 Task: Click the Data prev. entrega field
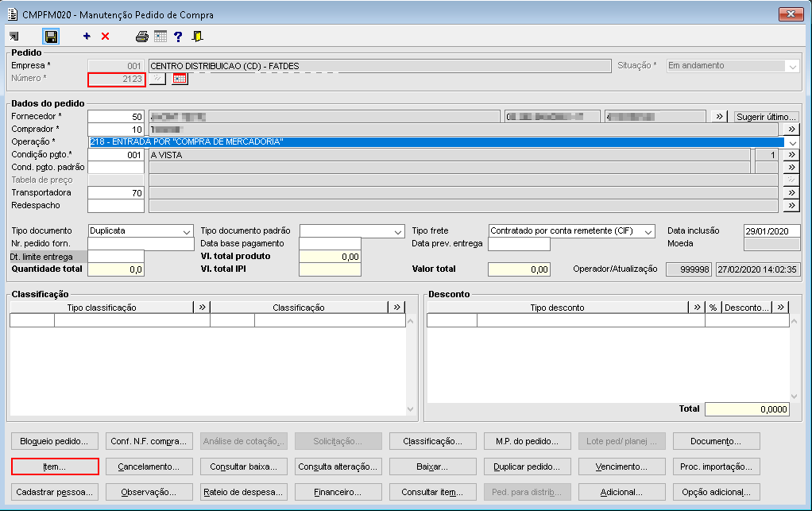(x=519, y=243)
